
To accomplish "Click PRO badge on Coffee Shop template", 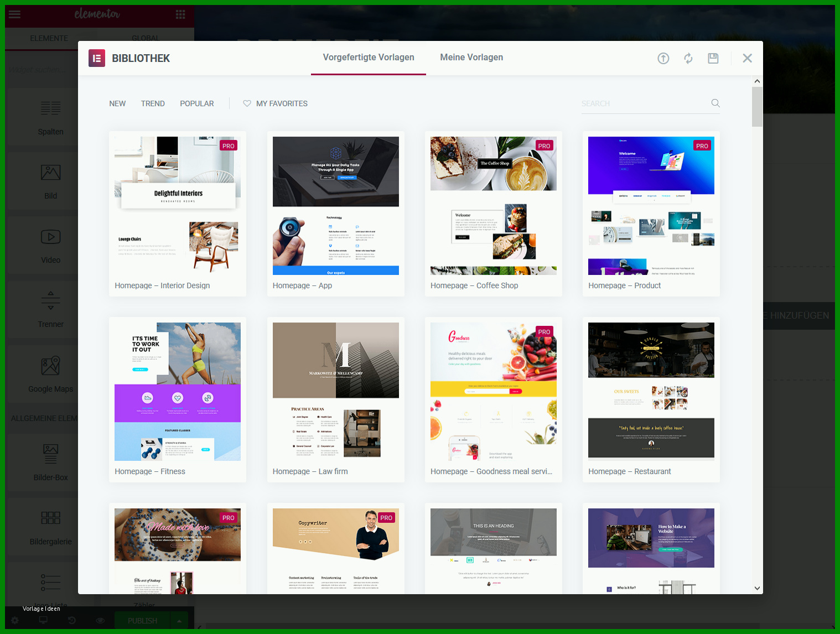I will [x=545, y=146].
